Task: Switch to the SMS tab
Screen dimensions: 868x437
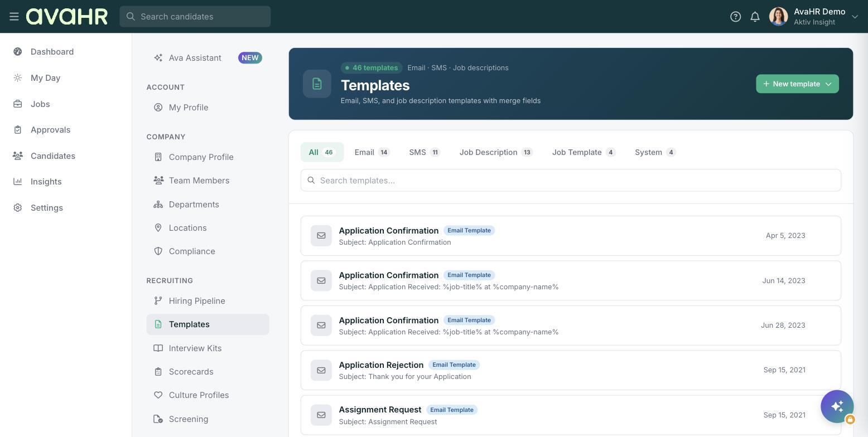Action: coord(425,152)
